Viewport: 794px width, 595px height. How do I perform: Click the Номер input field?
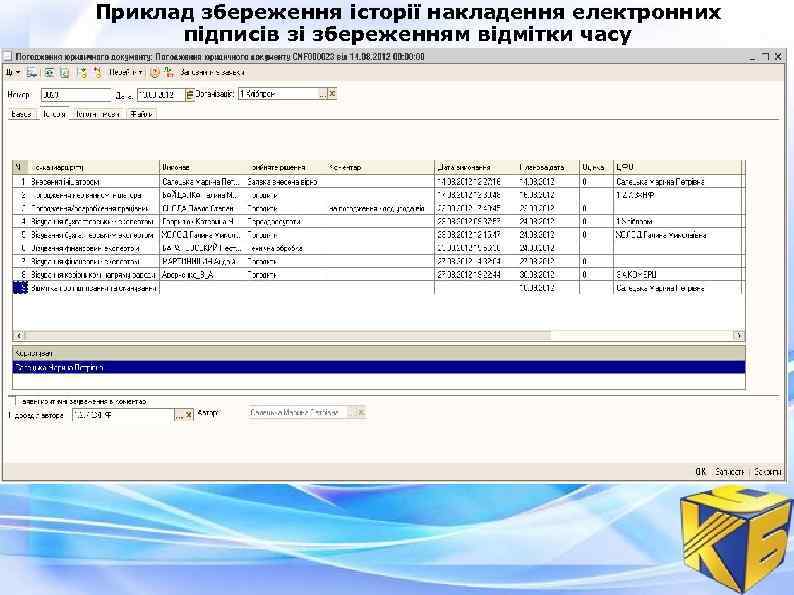pyautogui.click(x=76, y=95)
